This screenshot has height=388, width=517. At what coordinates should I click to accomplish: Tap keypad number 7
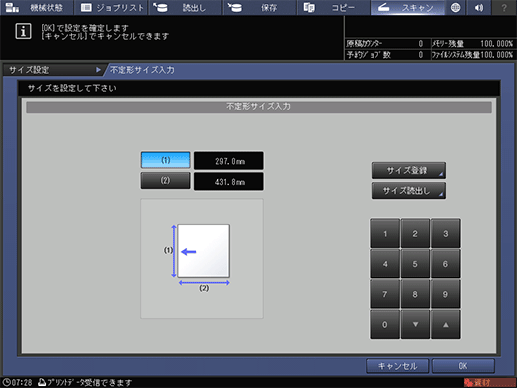click(385, 294)
